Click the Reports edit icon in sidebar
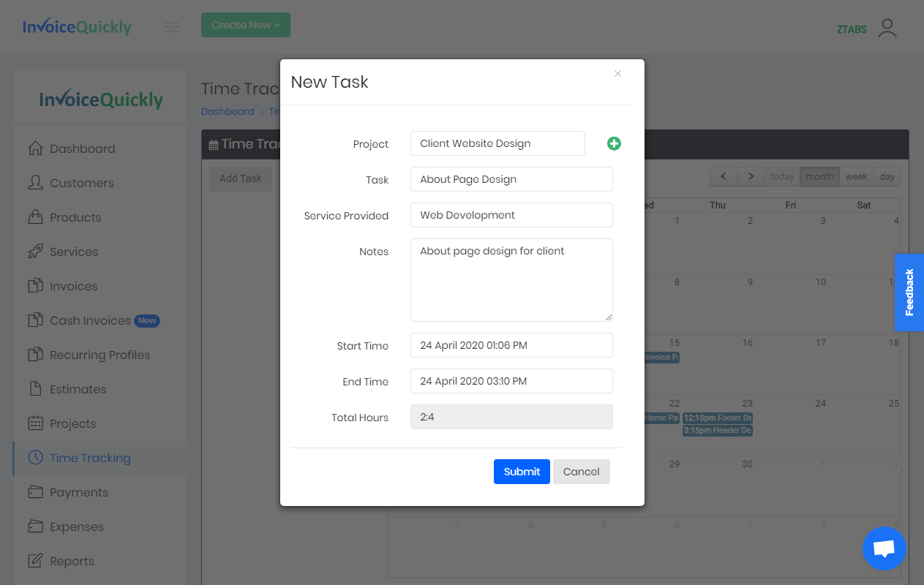The image size is (924, 585). (x=35, y=561)
